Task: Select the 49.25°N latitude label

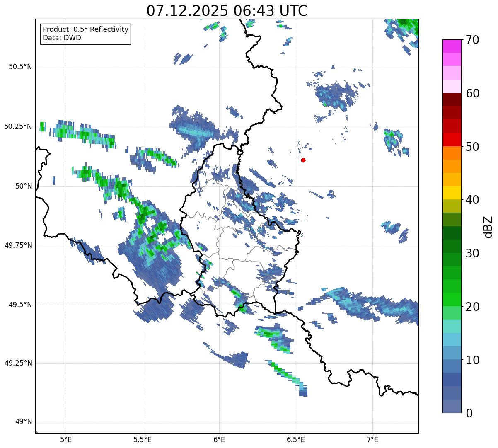Action: click(18, 363)
